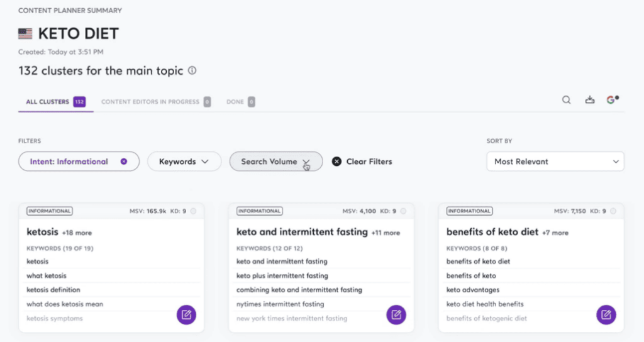Click keyword 'keto advantages'
This screenshot has height=342, width=644.
coord(473,290)
